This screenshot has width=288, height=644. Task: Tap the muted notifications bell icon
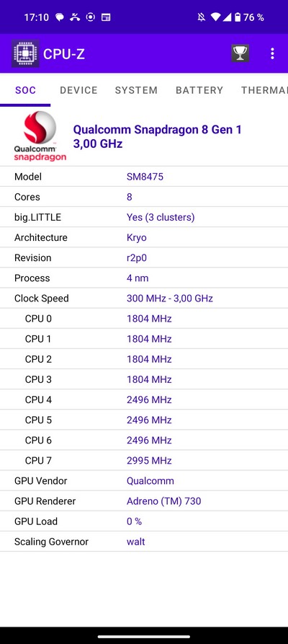(x=202, y=17)
